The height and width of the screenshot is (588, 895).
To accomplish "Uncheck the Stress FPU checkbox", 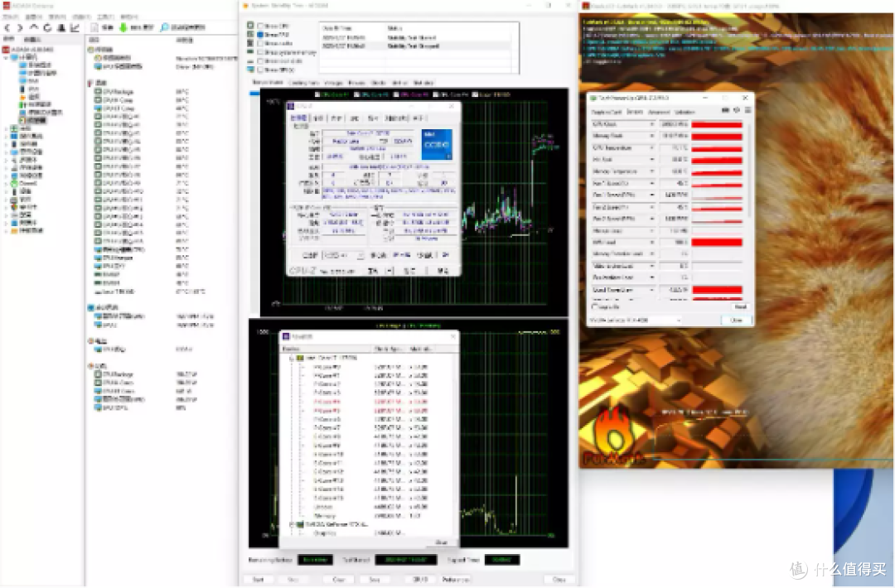I will [261, 35].
